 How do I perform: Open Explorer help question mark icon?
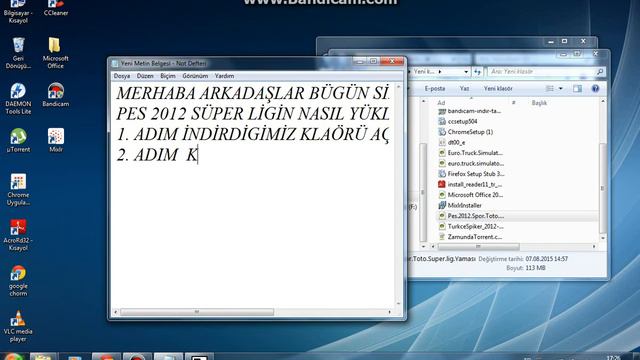pos(596,89)
